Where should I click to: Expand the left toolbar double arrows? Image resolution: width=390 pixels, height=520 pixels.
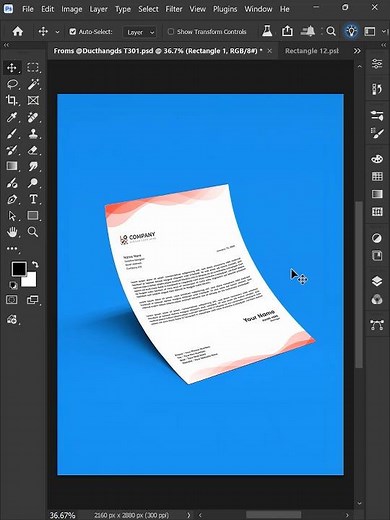[6, 45]
